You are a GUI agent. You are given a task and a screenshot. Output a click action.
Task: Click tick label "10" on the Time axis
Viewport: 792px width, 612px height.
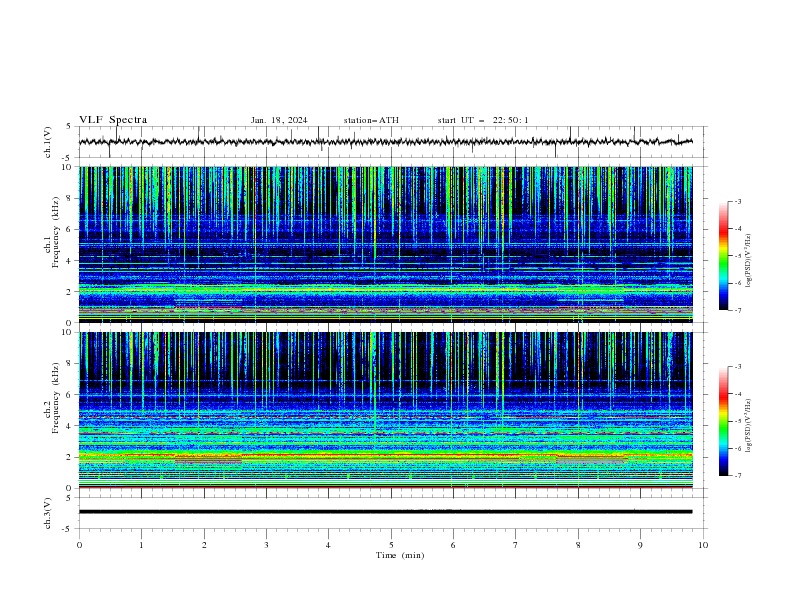click(x=703, y=545)
